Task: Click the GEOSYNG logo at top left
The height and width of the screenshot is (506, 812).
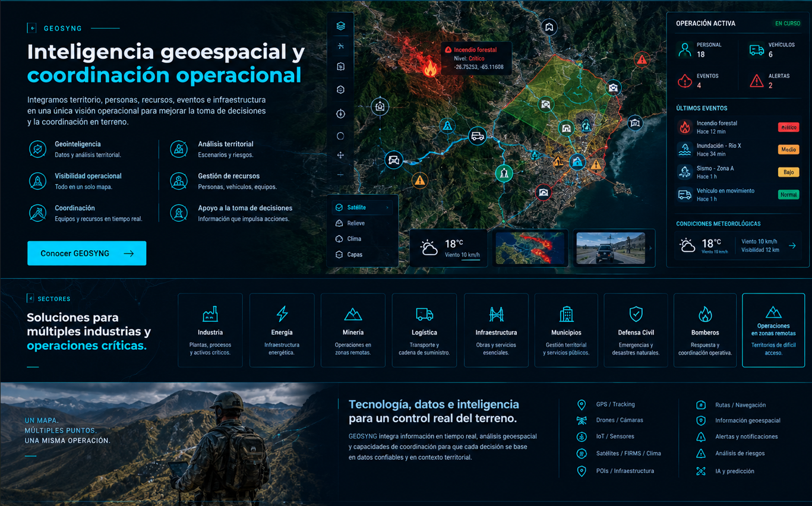Action: click(x=55, y=29)
